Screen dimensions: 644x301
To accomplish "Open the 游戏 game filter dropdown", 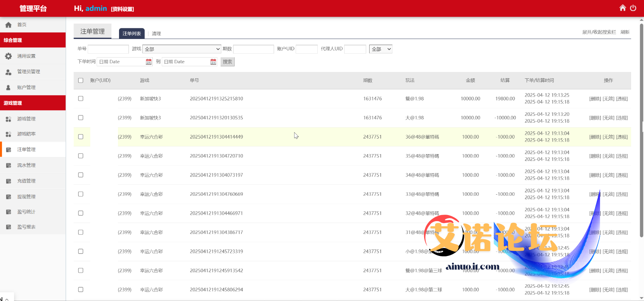I will click(182, 49).
